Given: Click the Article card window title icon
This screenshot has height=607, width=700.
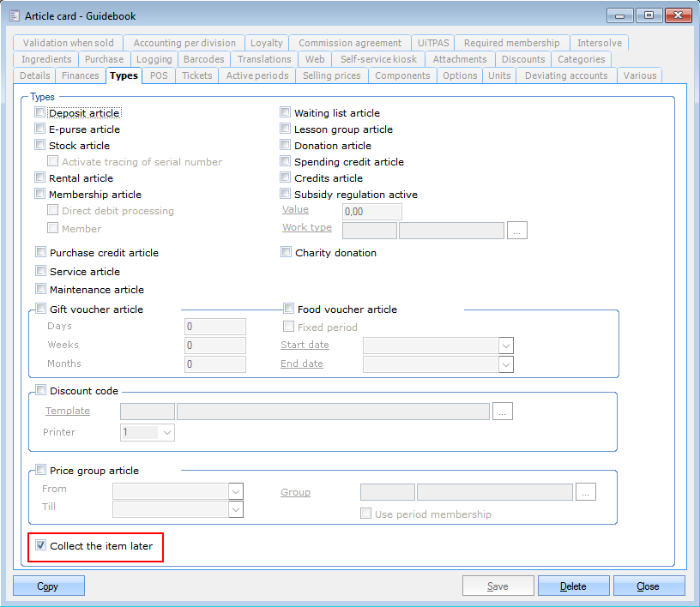Looking at the screenshot, I should (x=14, y=15).
